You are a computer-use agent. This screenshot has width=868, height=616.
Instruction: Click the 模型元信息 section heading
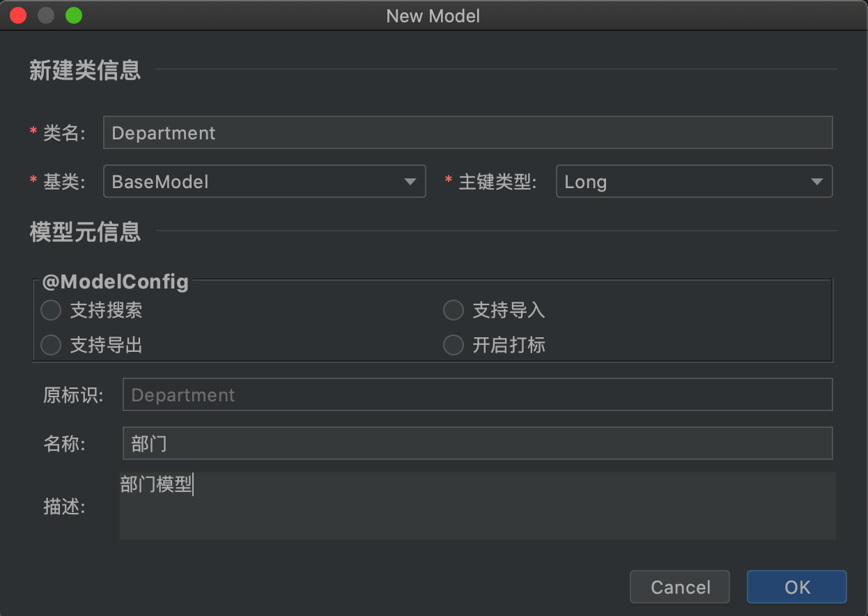(85, 231)
